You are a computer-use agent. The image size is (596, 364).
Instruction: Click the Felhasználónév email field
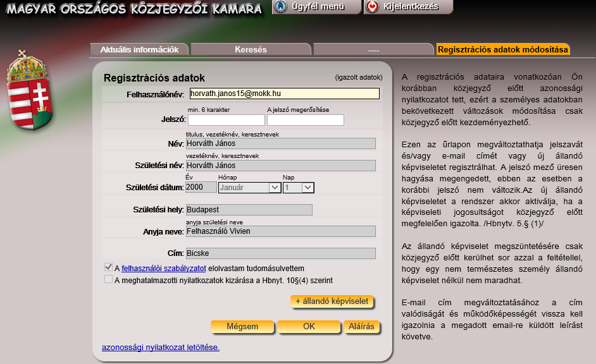pyautogui.click(x=284, y=94)
